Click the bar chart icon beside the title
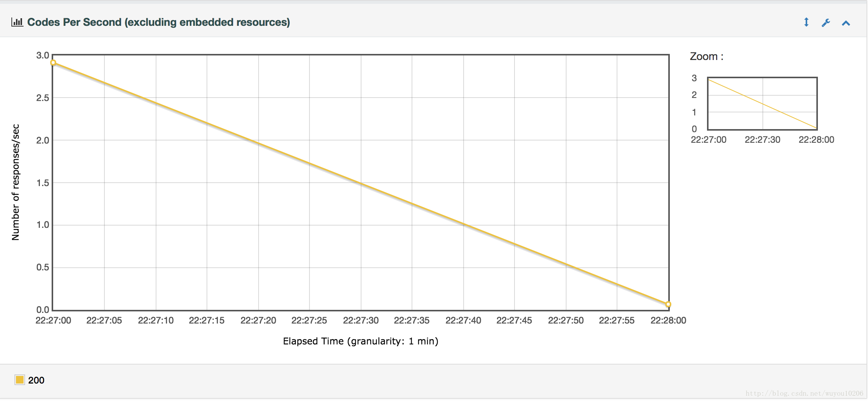This screenshot has width=868, height=401. click(x=17, y=22)
